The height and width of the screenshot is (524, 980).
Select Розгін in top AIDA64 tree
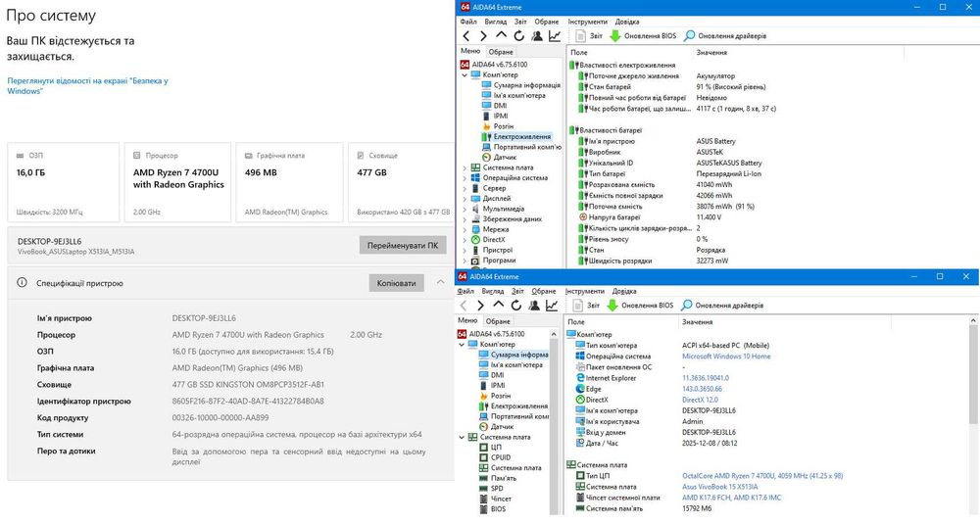coord(503,126)
